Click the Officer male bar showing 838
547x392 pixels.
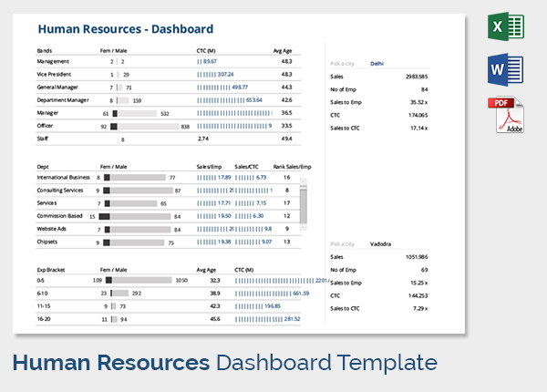click(149, 126)
